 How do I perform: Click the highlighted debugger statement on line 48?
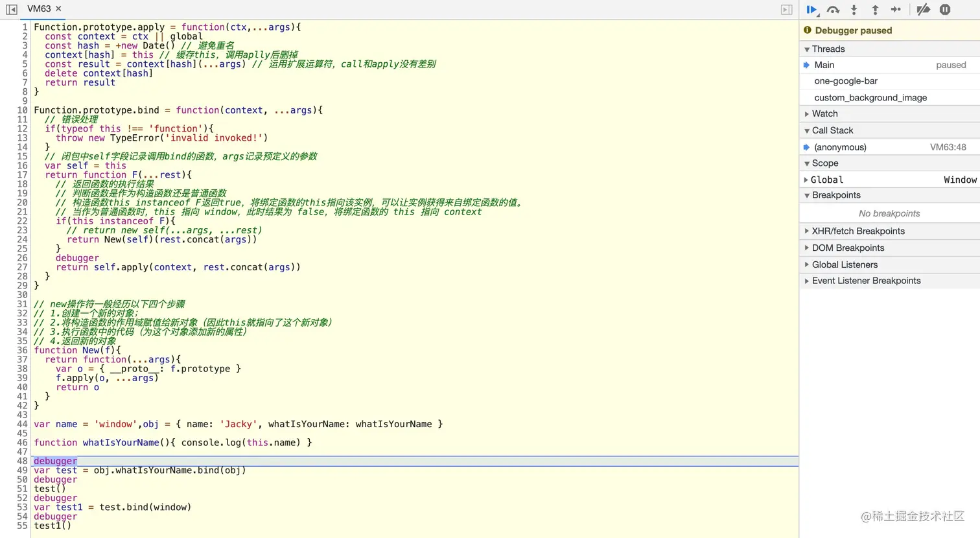56,461
